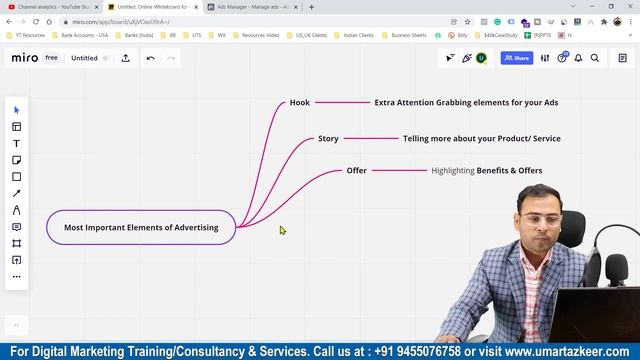This screenshot has width=640, height=360.
Task: Open US_UK Clients bookmark folder
Action: point(307,35)
